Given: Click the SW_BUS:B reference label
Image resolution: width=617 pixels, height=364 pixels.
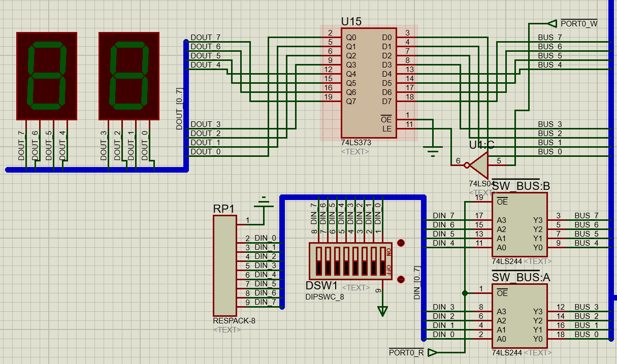Looking at the screenshot, I should click(520, 186).
